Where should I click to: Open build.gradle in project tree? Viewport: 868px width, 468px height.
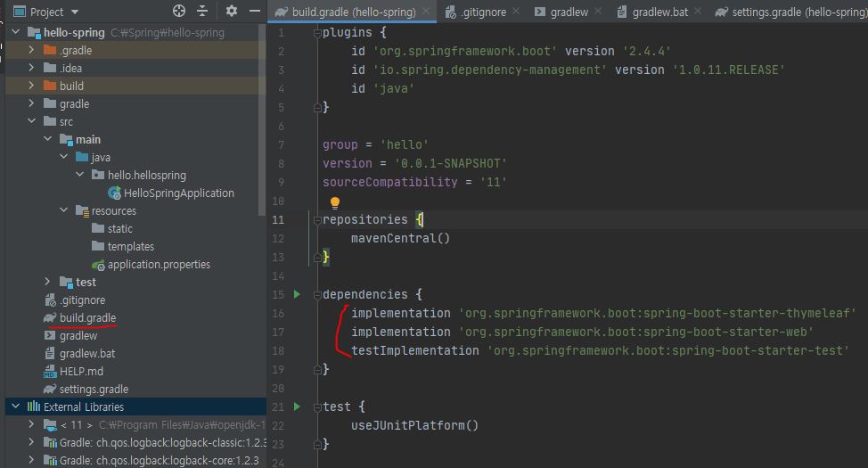(x=87, y=317)
